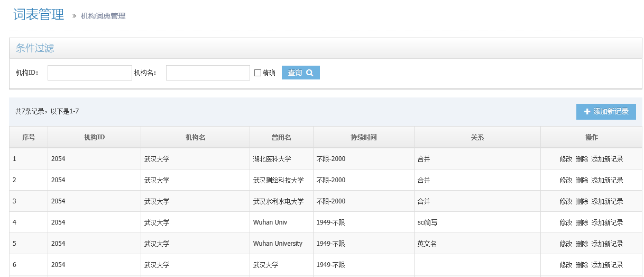Image resolution: width=644 pixels, height=277 pixels.
Task: Click 不限-2000 in the 武汉测绘科技大学 row
Action: pos(331,180)
